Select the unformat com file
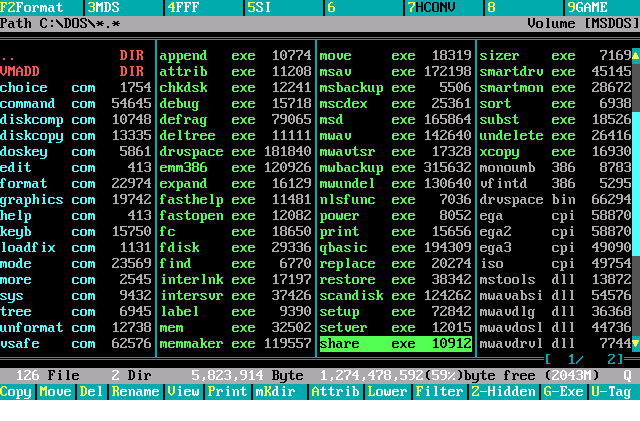 click(76, 327)
